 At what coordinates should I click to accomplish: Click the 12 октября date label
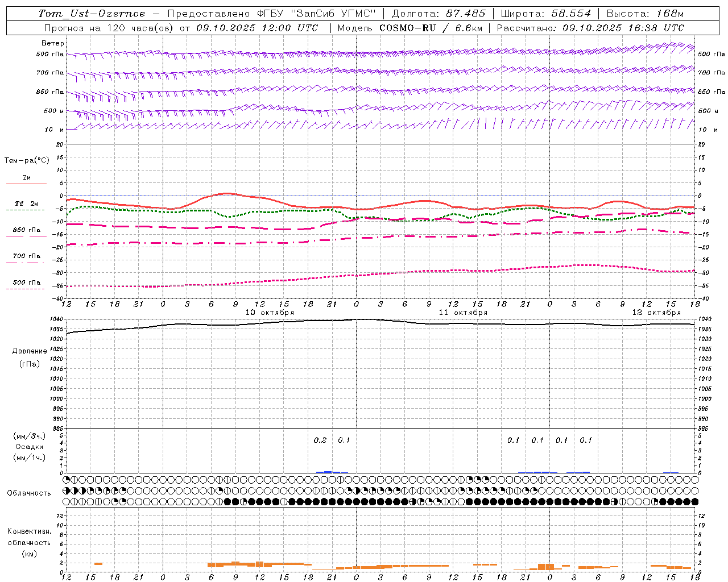pos(656,313)
